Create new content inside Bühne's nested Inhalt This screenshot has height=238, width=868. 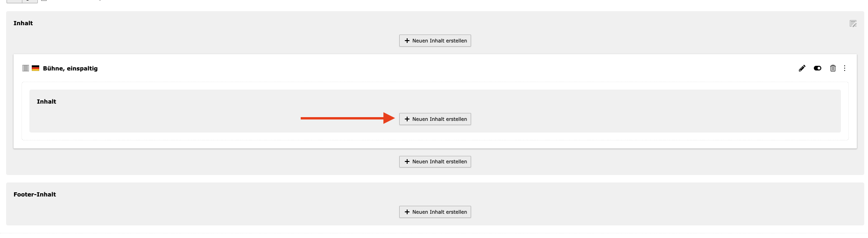tap(435, 119)
